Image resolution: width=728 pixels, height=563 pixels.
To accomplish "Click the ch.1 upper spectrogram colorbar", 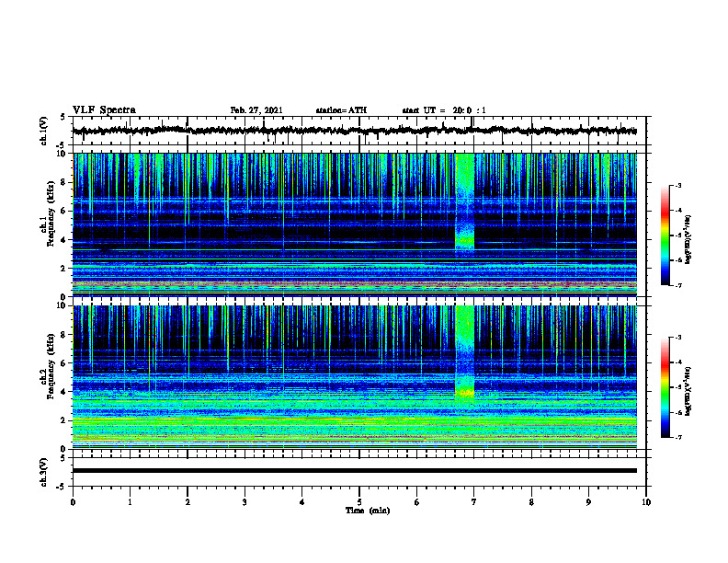I will click(665, 236).
